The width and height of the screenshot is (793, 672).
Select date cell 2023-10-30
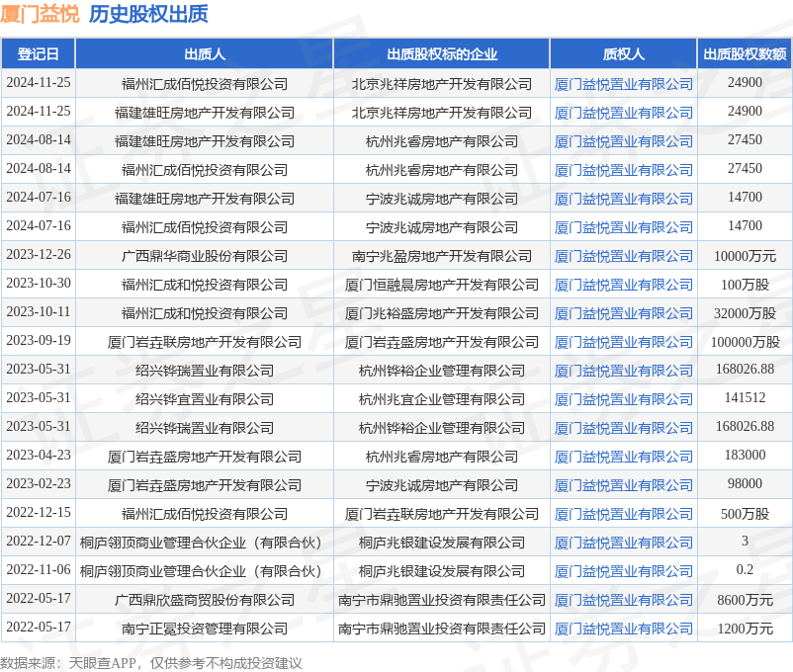pyautogui.click(x=39, y=284)
